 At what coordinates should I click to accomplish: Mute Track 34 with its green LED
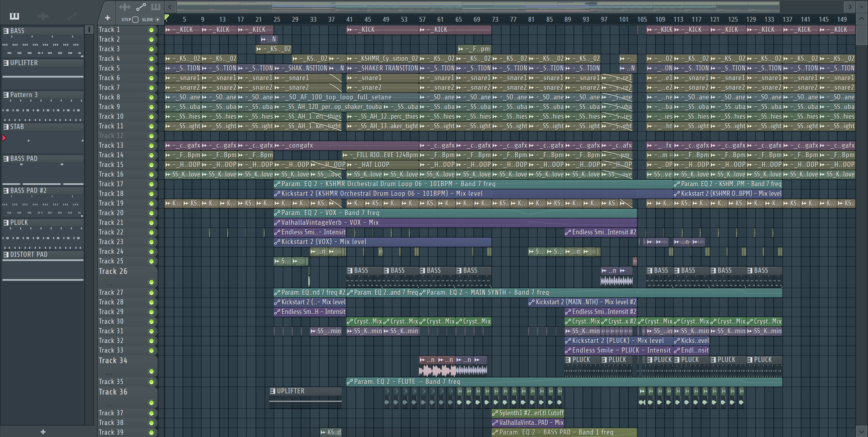[x=152, y=372]
